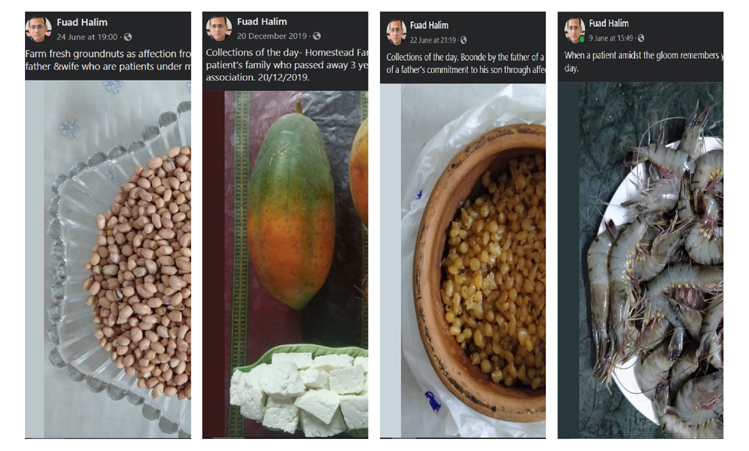Click the avatar on the groundnuts post
Screen dimensions: 749x451
(x=38, y=29)
